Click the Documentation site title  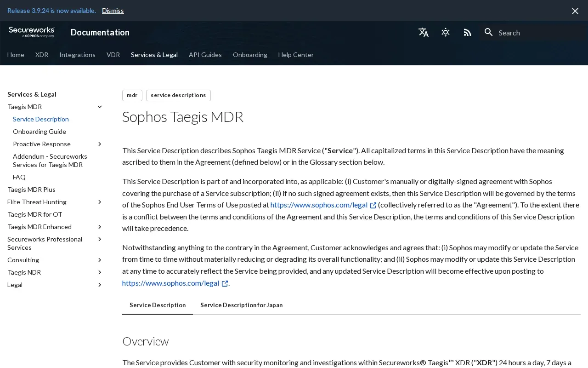[100, 32]
